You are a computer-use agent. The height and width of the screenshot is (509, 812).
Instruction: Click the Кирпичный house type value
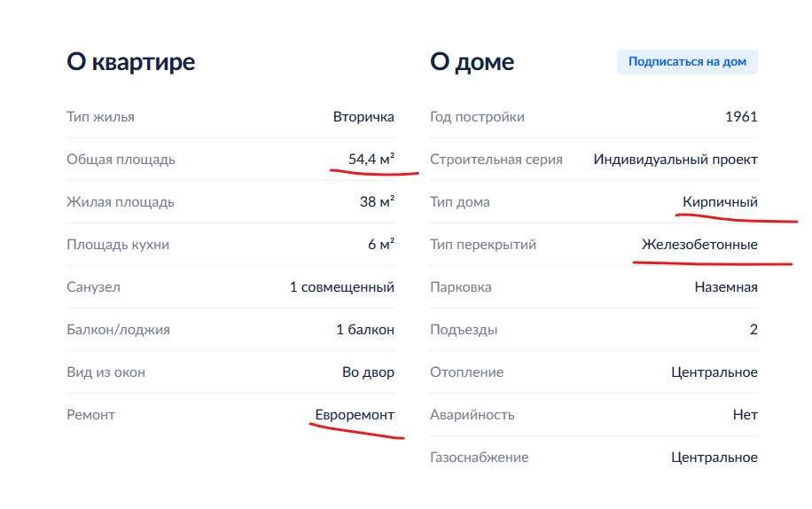click(x=720, y=202)
